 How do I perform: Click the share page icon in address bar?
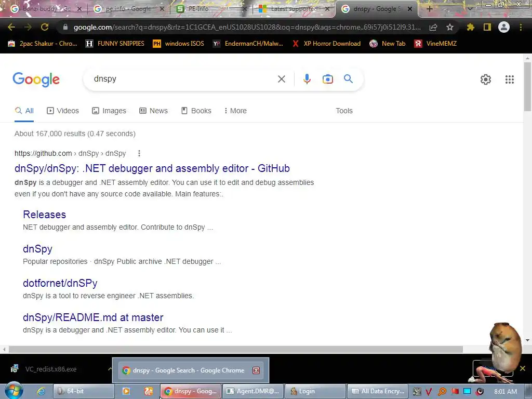click(x=433, y=27)
